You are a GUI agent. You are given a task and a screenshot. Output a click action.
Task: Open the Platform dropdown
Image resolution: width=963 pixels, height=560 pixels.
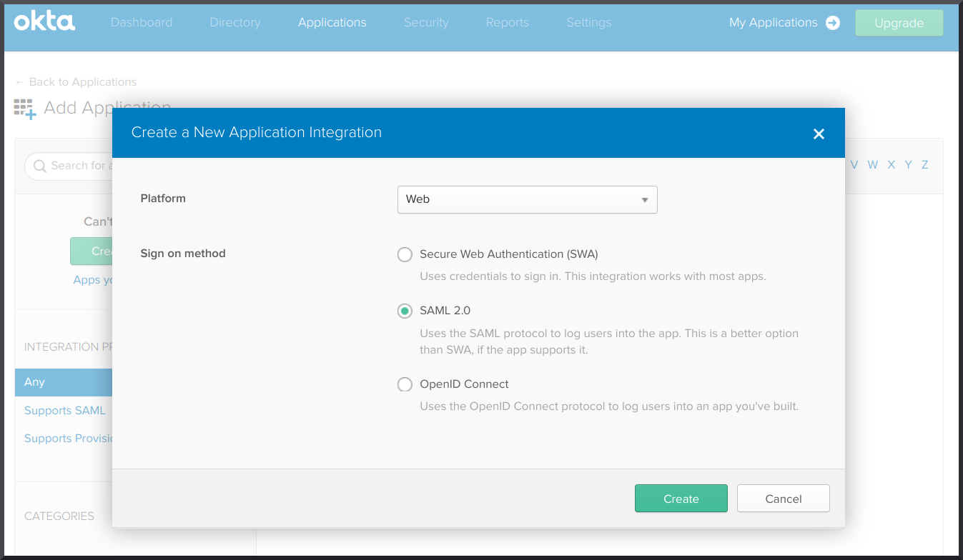(527, 199)
